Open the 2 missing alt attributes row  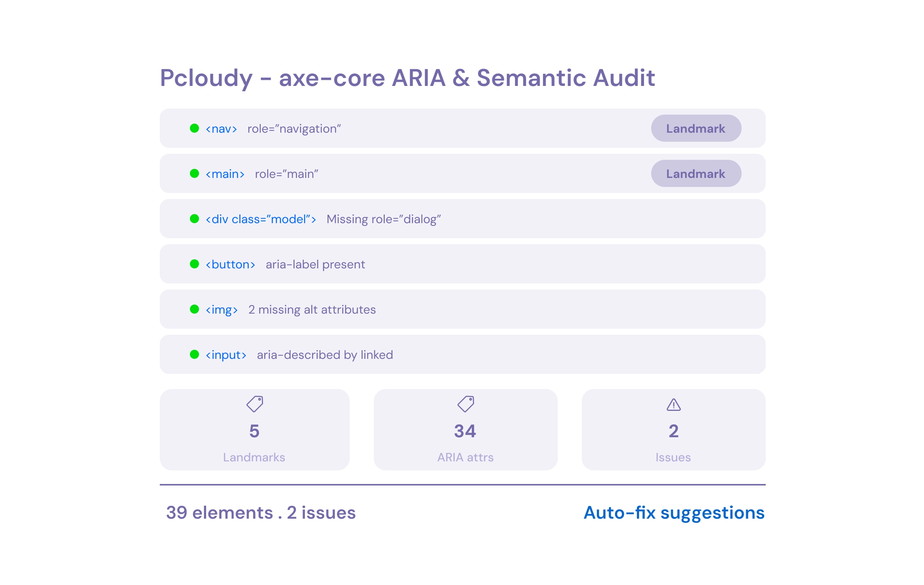(x=312, y=310)
